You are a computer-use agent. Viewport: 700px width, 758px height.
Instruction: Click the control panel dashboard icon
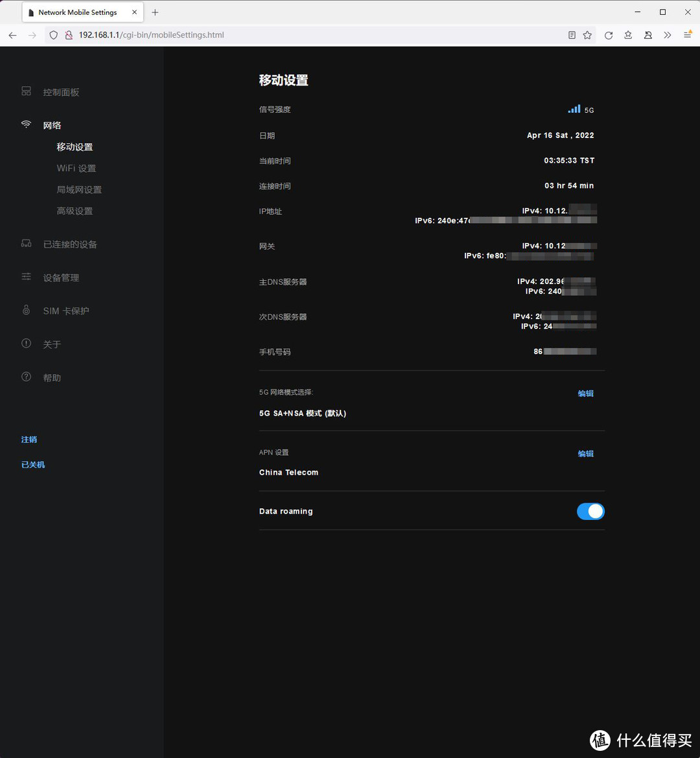coord(26,91)
